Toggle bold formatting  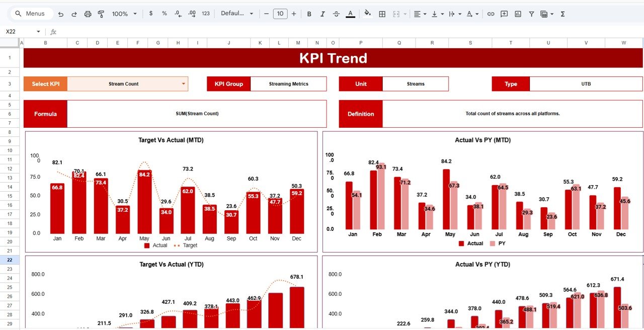coord(309,14)
